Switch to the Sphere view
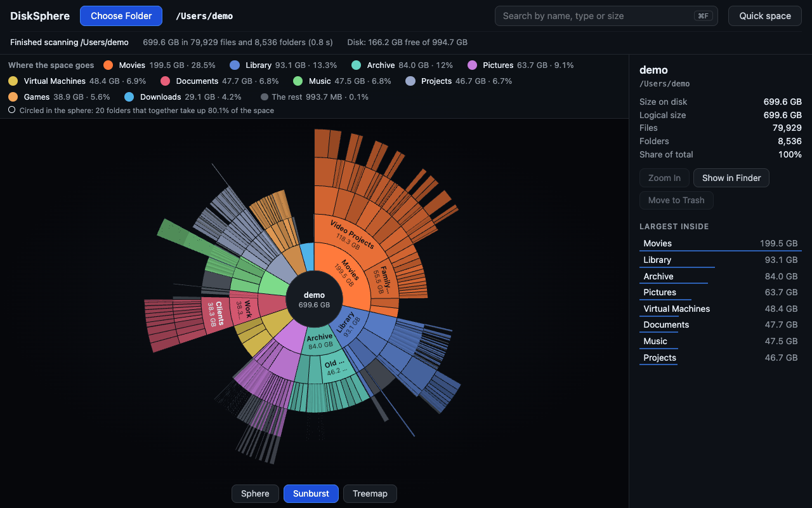This screenshot has height=508, width=812. click(255, 493)
